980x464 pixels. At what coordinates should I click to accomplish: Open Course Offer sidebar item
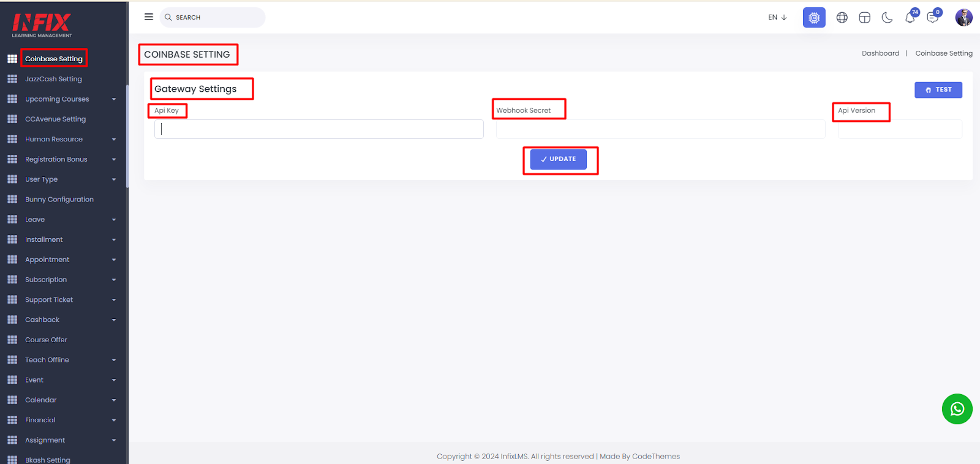click(x=46, y=340)
